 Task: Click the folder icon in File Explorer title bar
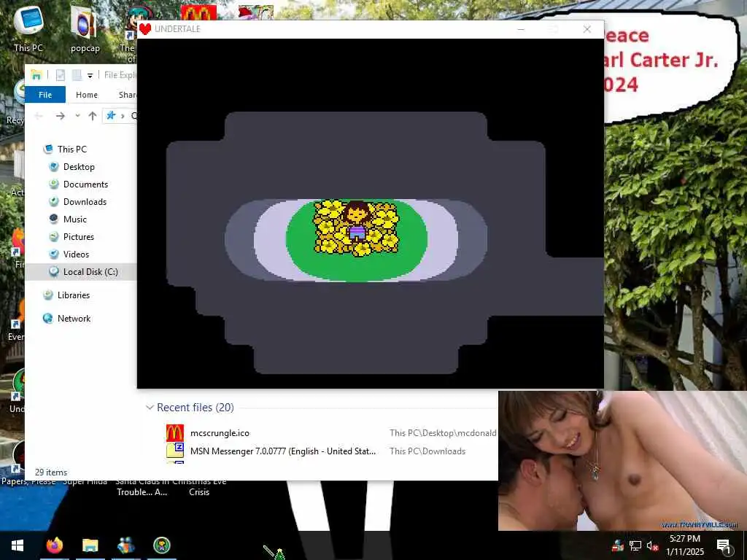pos(36,75)
